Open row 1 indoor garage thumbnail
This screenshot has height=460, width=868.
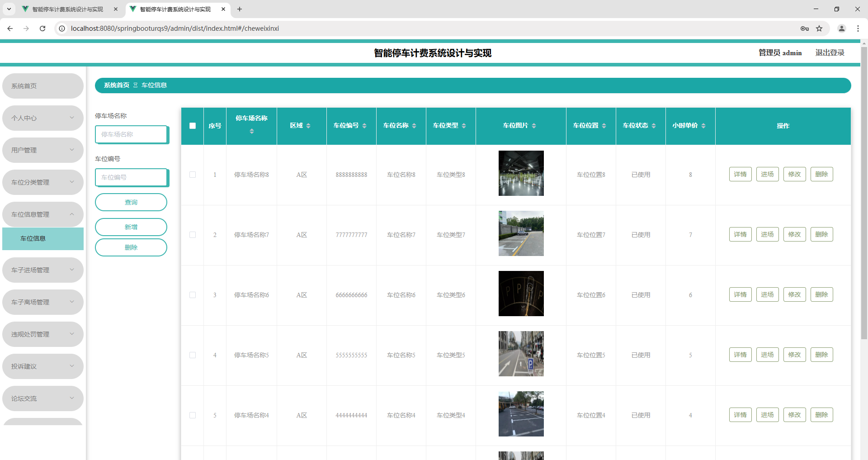tap(521, 173)
